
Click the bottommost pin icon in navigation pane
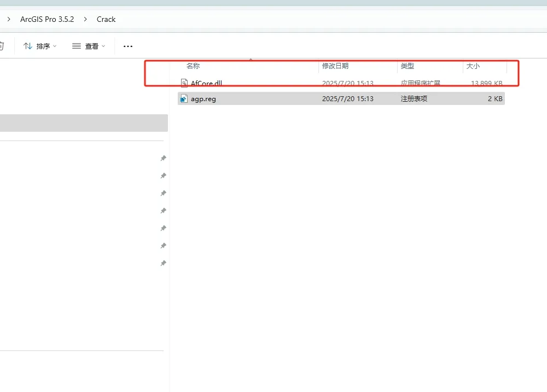click(x=163, y=264)
